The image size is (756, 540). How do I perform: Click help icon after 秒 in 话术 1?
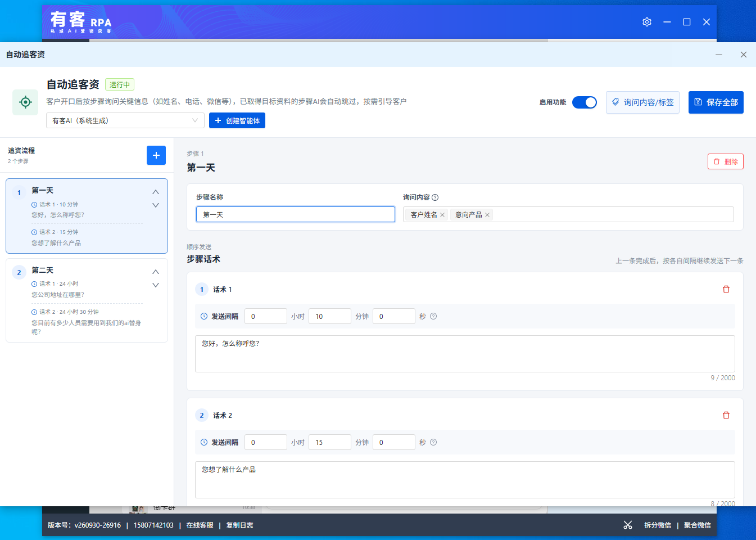433,316
